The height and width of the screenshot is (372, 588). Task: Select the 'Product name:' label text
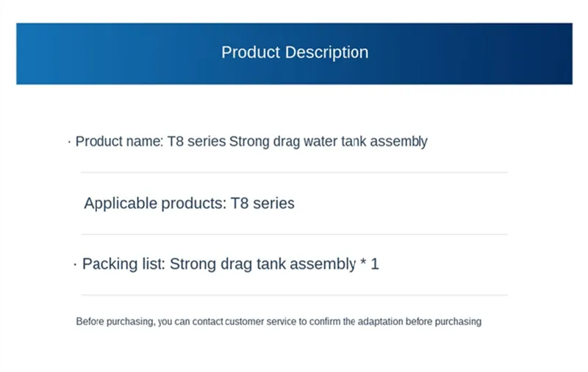click(119, 141)
